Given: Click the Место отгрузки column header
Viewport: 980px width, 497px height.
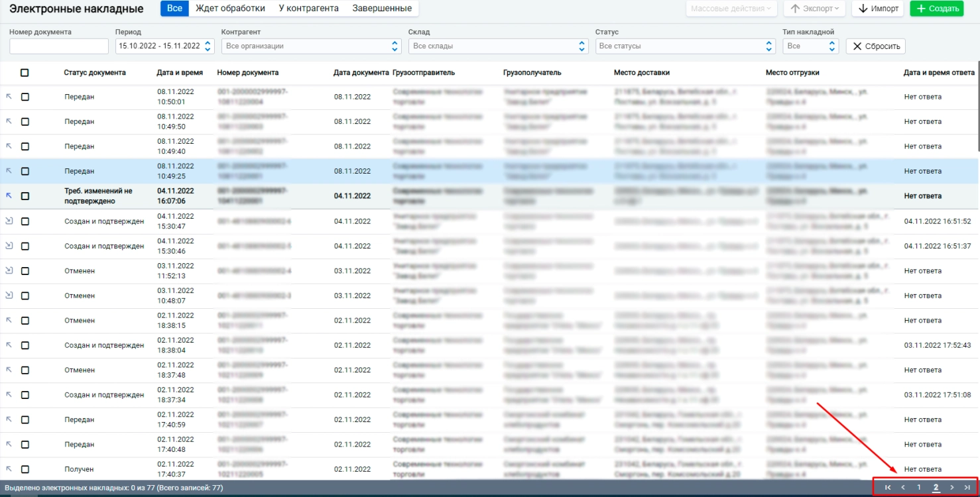Looking at the screenshot, I should point(792,73).
